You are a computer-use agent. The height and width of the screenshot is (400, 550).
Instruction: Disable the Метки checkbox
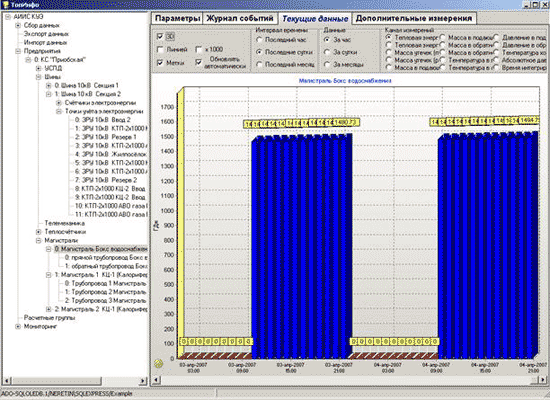pyautogui.click(x=160, y=62)
